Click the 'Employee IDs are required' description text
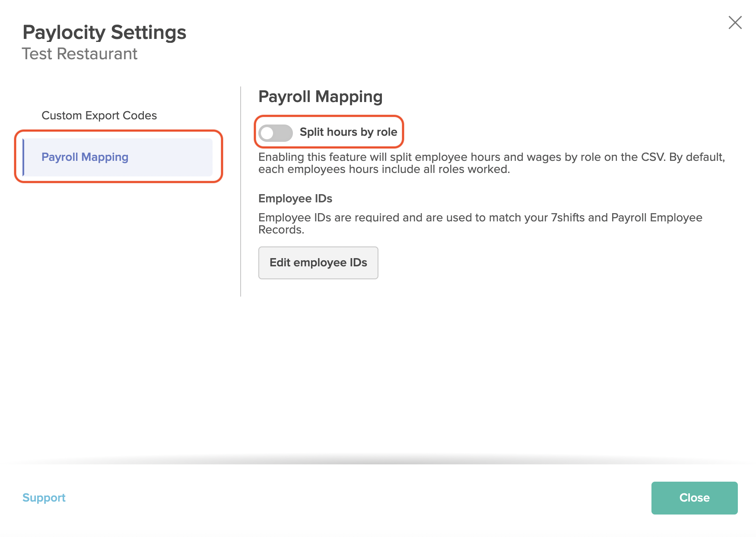Viewport: 756px width, 537px height. point(480,224)
